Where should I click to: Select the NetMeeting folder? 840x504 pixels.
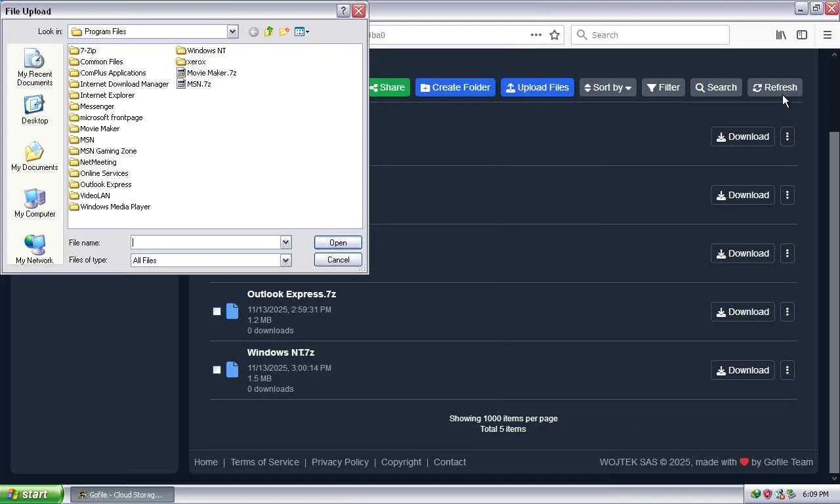(x=93, y=162)
